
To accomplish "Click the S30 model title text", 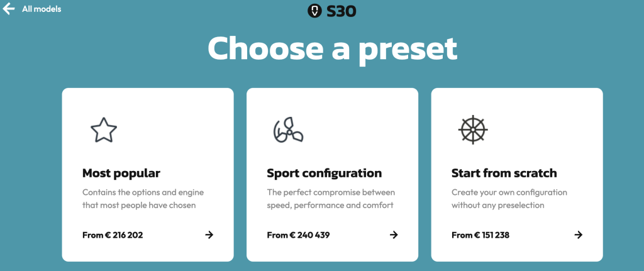I will tap(341, 11).
